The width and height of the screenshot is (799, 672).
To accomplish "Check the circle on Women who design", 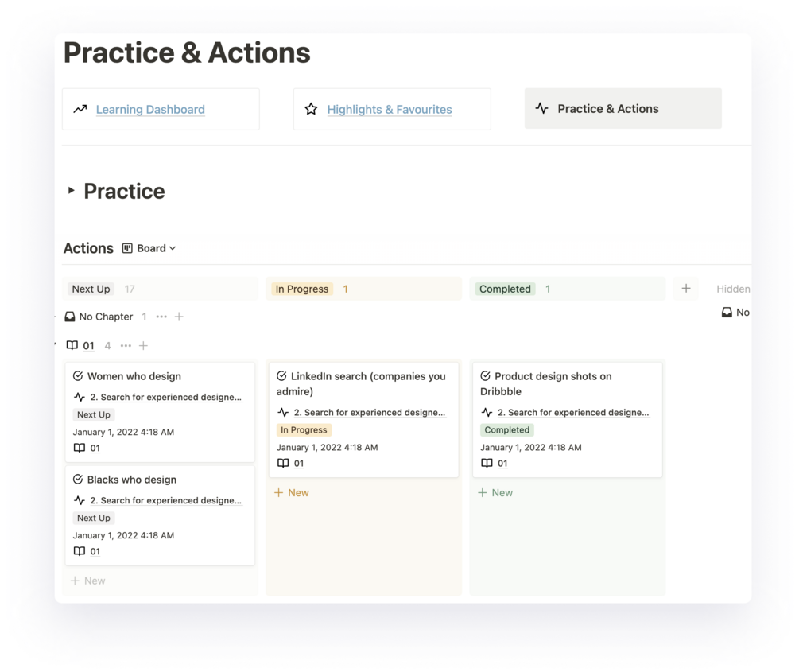I will coord(78,376).
